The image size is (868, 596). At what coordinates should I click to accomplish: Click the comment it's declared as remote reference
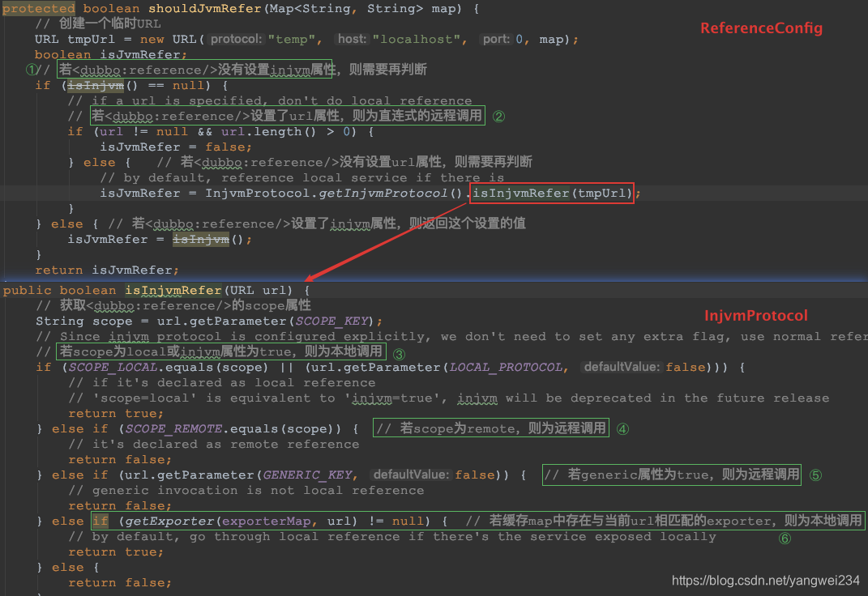tap(214, 445)
